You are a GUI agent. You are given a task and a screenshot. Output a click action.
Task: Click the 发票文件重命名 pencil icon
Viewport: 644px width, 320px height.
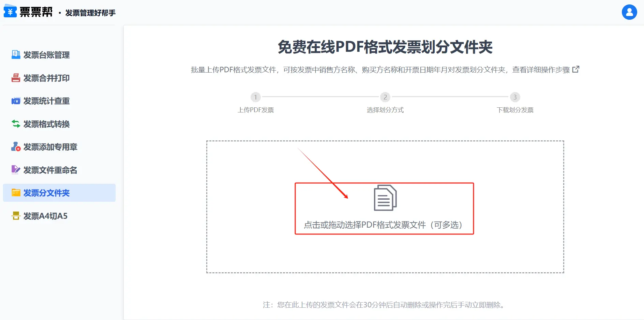click(x=16, y=170)
